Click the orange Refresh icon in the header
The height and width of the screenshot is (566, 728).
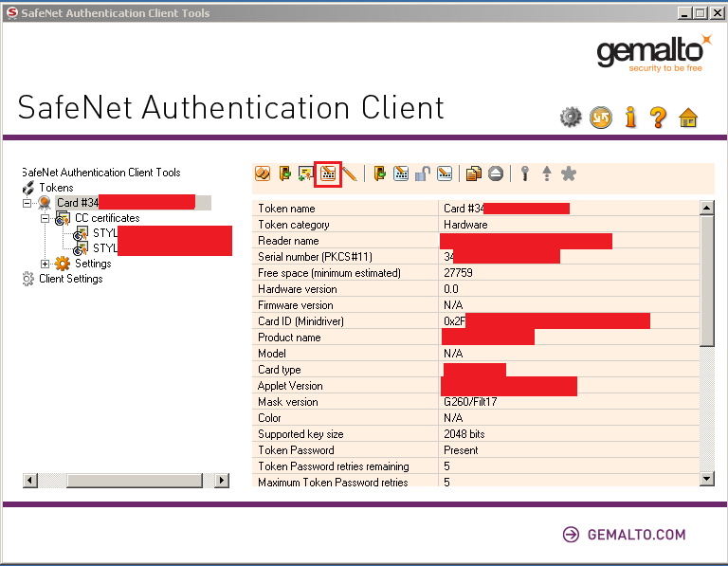click(600, 117)
